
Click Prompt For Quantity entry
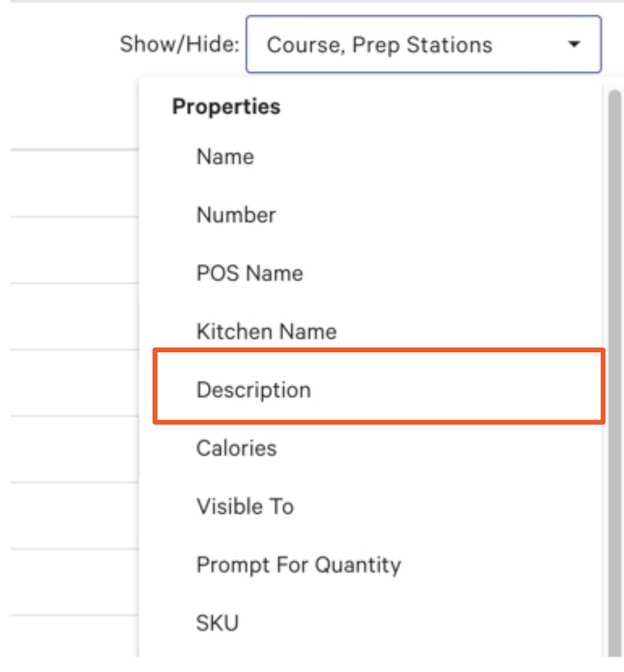[298, 564]
